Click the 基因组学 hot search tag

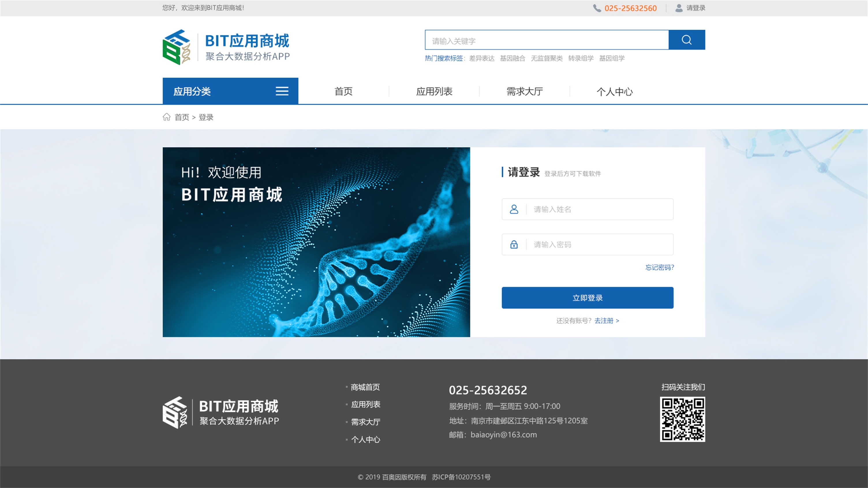tap(611, 58)
